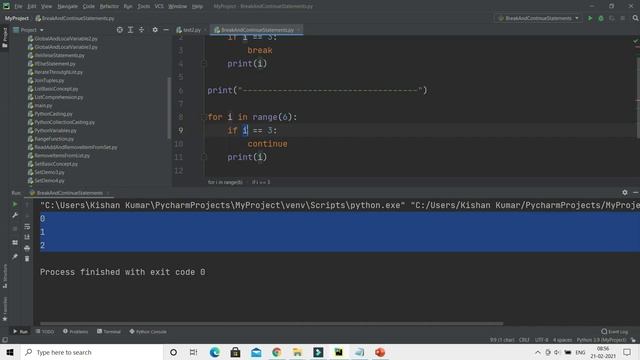Switch to the test2.py editor tab
The width and height of the screenshot is (640, 360).
pyautogui.click(x=192, y=30)
